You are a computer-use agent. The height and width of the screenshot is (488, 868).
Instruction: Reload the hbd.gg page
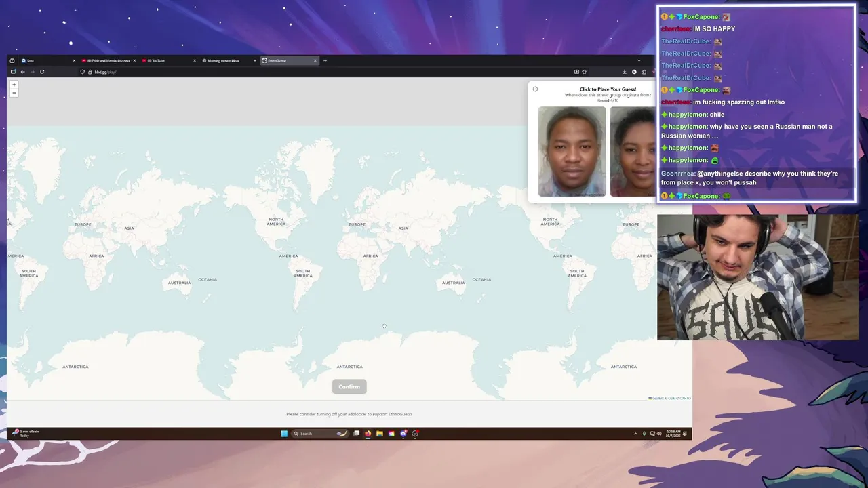pyautogui.click(x=42, y=72)
